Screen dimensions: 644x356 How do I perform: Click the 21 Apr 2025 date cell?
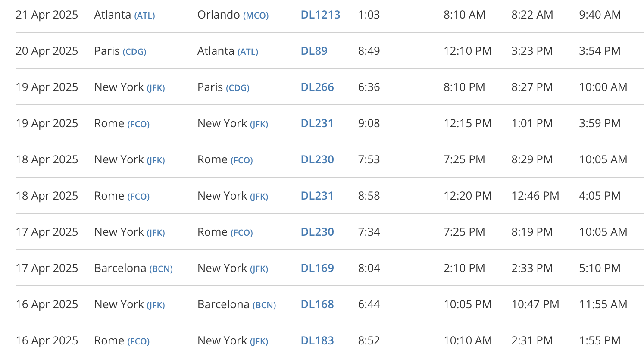(x=47, y=15)
